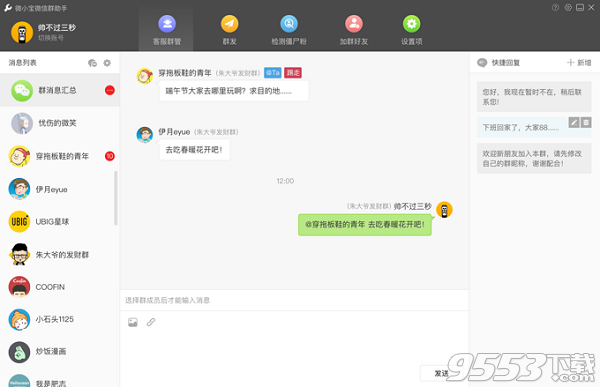
Task: Select quick reply 您好，我现在暂时不在
Action: click(x=534, y=97)
